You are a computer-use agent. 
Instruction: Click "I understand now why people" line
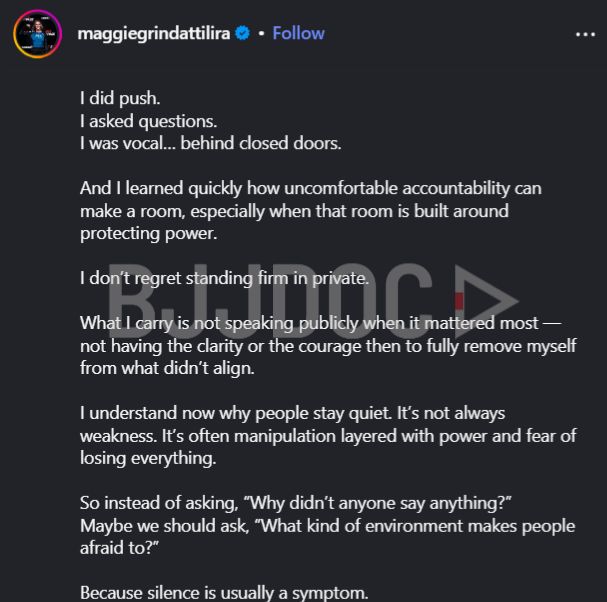pyautogui.click(x=292, y=412)
